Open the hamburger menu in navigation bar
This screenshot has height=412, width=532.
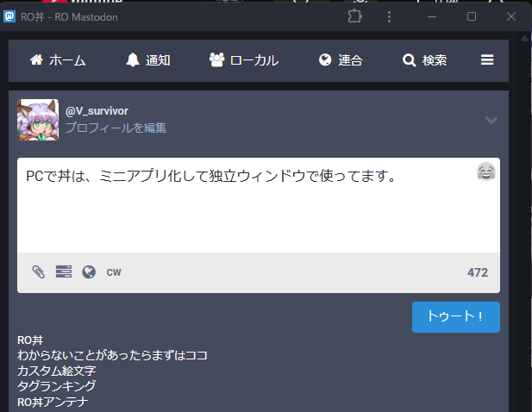[487, 60]
